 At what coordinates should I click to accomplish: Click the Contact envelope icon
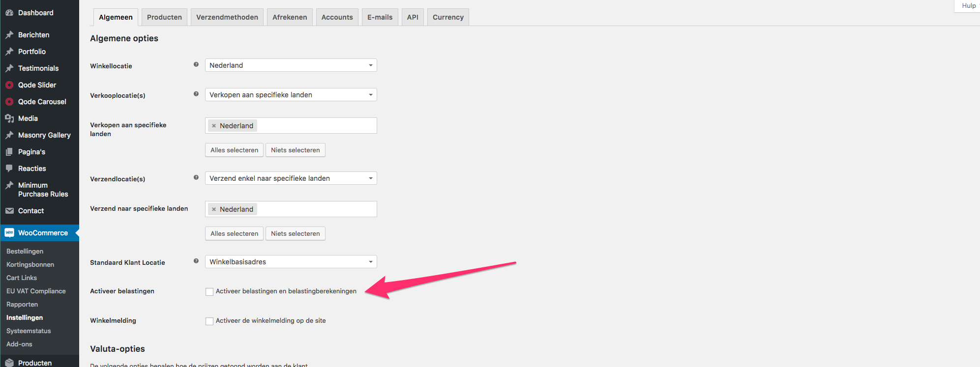pos(9,211)
